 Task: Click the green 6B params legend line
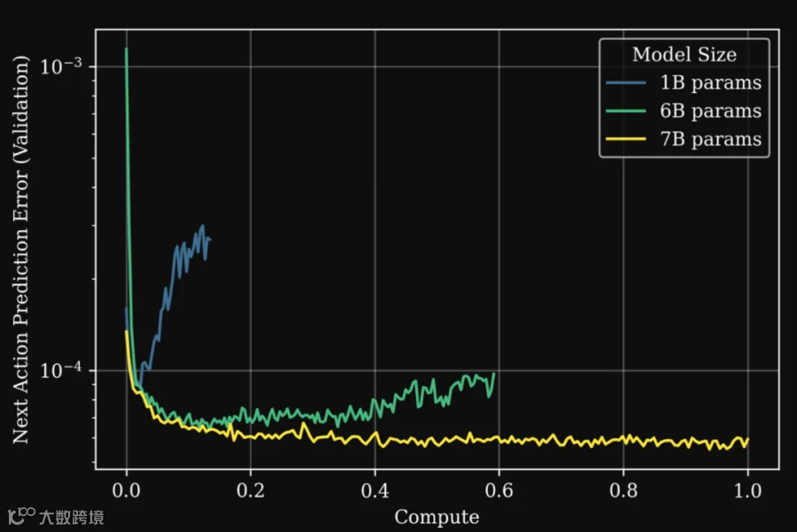[626, 111]
